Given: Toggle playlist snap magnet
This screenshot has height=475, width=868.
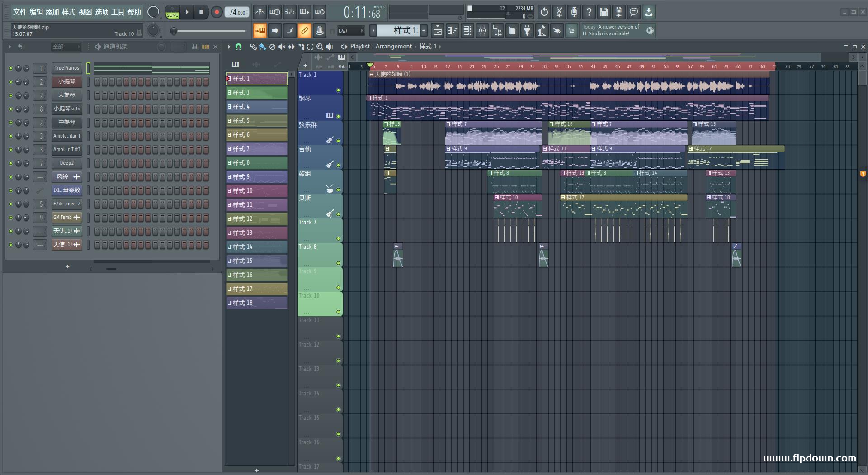Looking at the screenshot, I should click(x=239, y=47).
